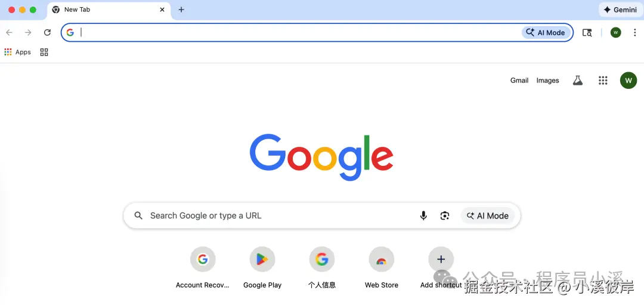Viewport: 644px width, 305px height.
Task: Open the Web Store shortcut
Action: (x=382, y=267)
